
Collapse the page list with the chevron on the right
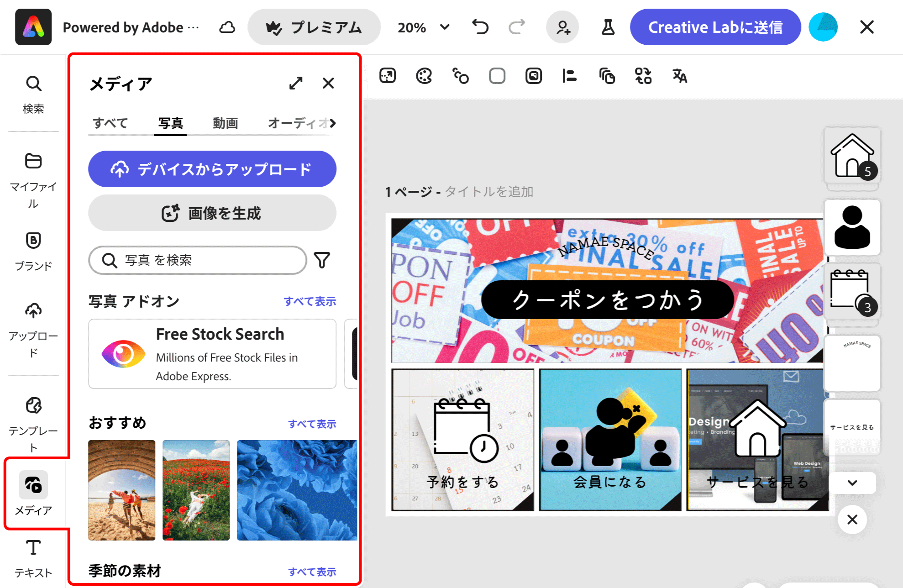click(x=852, y=483)
